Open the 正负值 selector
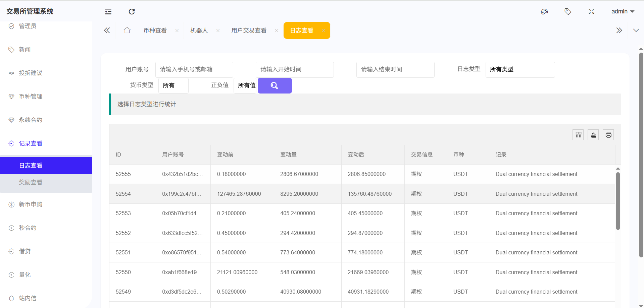 [x=245, y=85]
